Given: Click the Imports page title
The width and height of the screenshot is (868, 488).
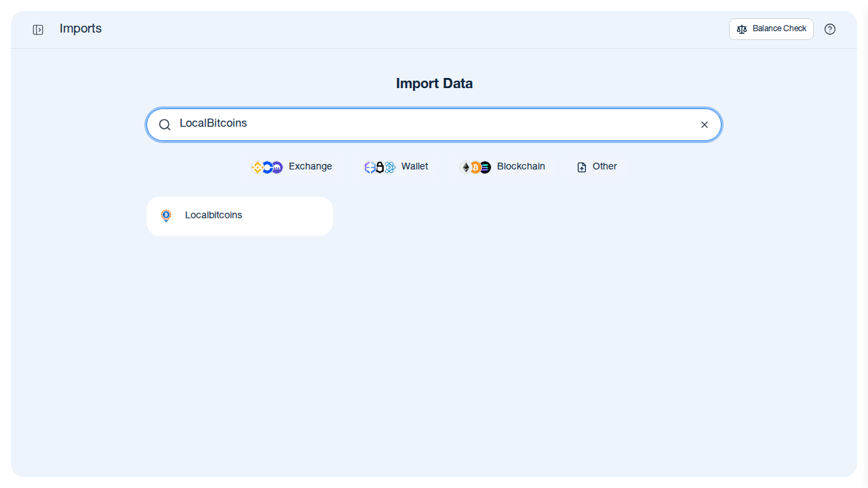Looking at the screenshot, I should [x=81, y=28].
